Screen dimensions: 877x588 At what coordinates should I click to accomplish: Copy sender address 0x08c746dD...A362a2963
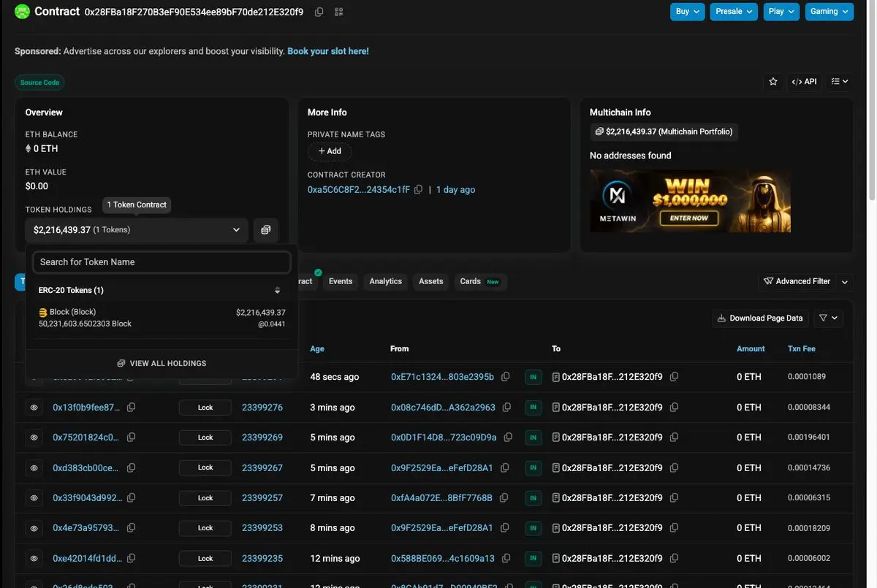click(507, 408)
